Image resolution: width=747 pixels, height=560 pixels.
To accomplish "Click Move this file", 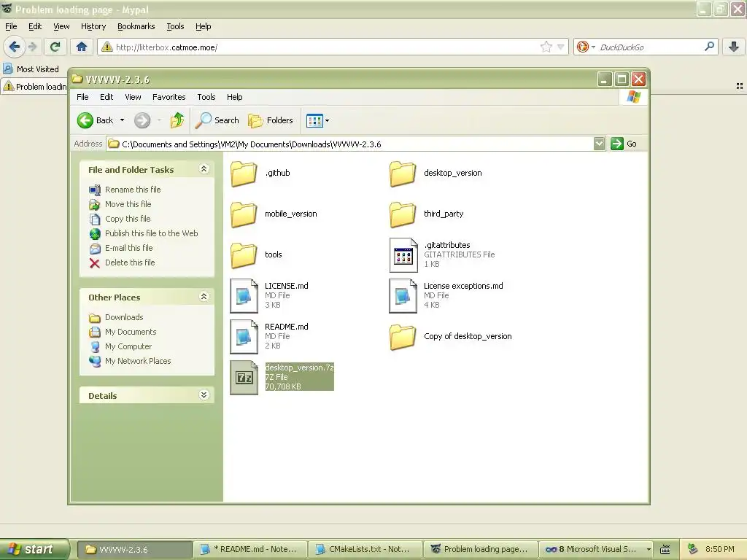I will coord(120,204).
